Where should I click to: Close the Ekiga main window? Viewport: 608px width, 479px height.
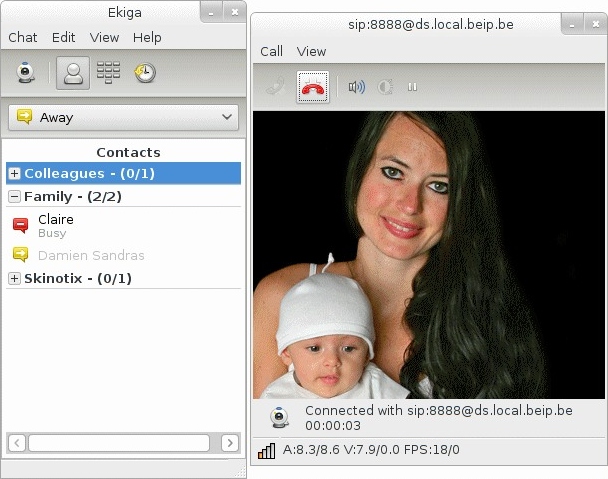click(x=235, y=13)
